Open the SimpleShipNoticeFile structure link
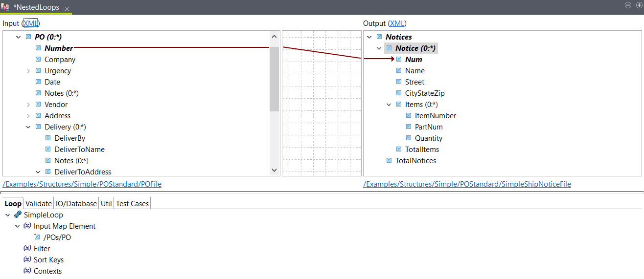This screenshot has width=644, height=279. tap(467, 184)
